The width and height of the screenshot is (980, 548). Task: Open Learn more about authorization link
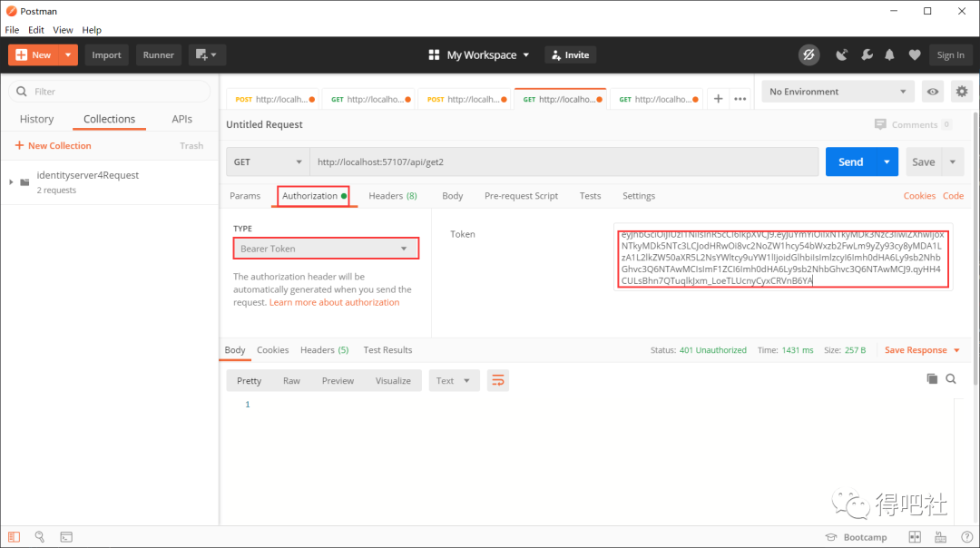pyautogui.click(x=334, y=302)
